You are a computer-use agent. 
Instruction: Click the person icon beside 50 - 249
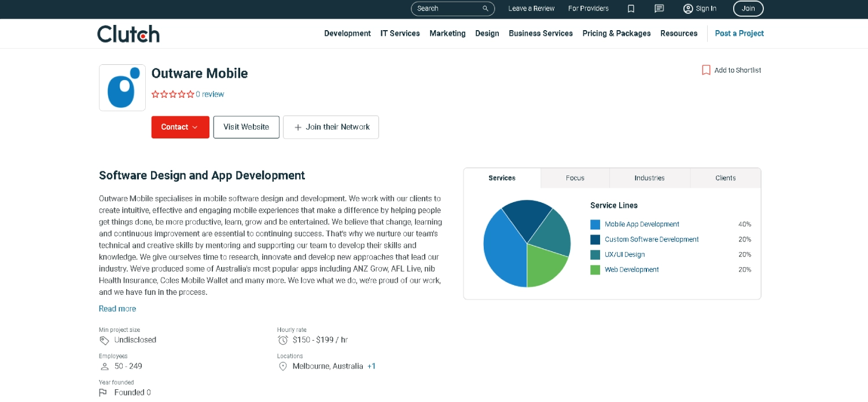click(105, 367)
